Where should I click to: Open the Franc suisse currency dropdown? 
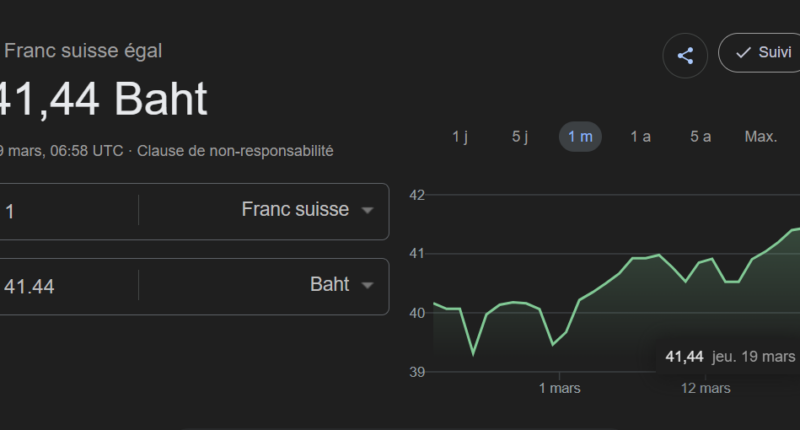307,210
